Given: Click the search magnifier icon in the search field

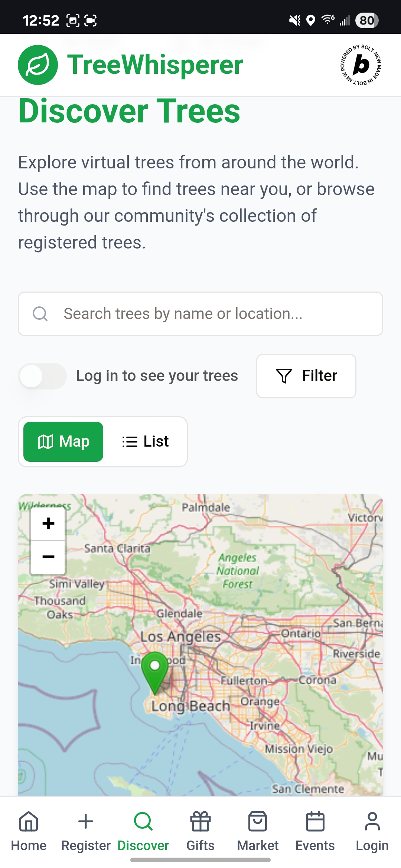Looking at the screenshot, I should click(40, 314).
